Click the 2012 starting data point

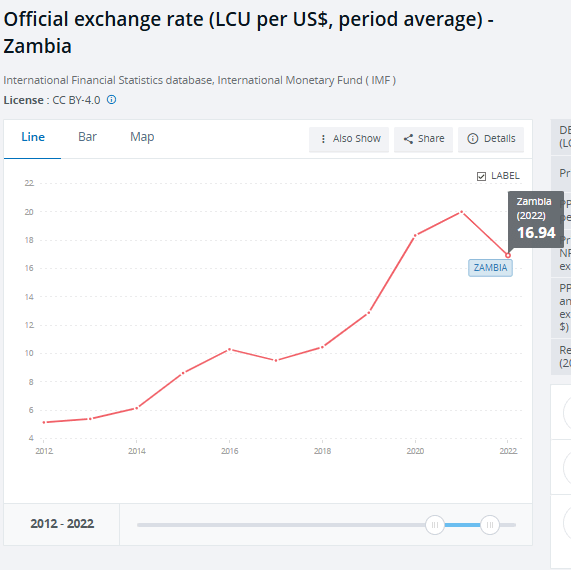coord(44,422)
